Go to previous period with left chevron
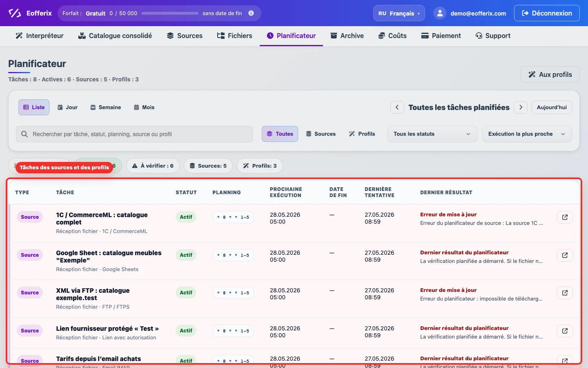Screen dimensions: 588x368 (x=397, y=107)
